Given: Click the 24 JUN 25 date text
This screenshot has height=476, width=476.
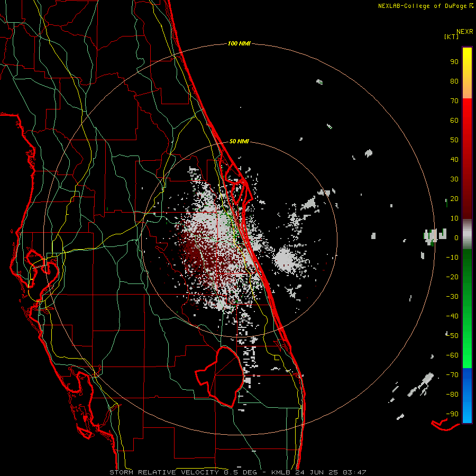Looking at the screenshot, I should (317, 472).
